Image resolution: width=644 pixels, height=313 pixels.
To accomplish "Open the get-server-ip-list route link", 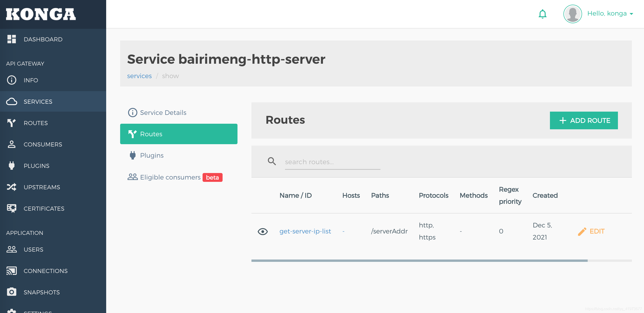I will tap(305, 231).
